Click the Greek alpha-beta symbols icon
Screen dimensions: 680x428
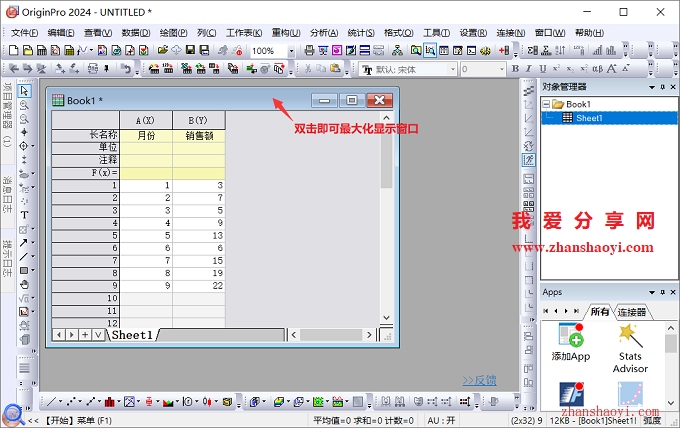click(598, 69)
